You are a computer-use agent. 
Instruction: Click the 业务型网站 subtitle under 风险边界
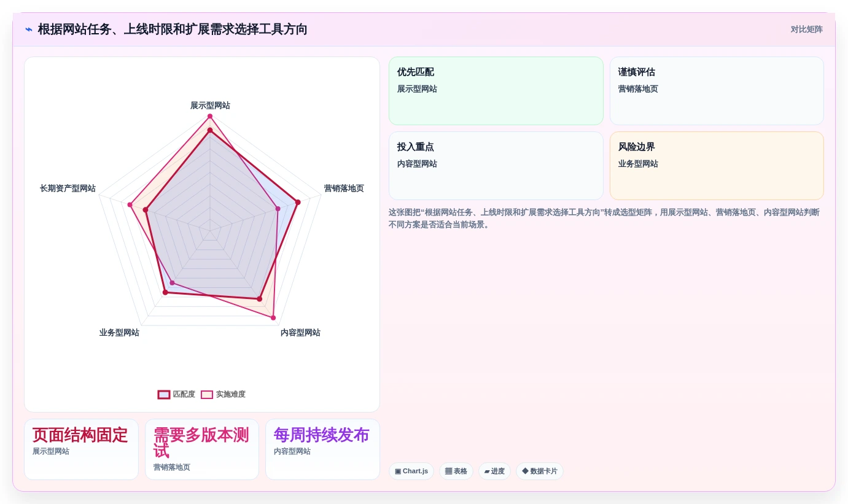coord(638,164)
